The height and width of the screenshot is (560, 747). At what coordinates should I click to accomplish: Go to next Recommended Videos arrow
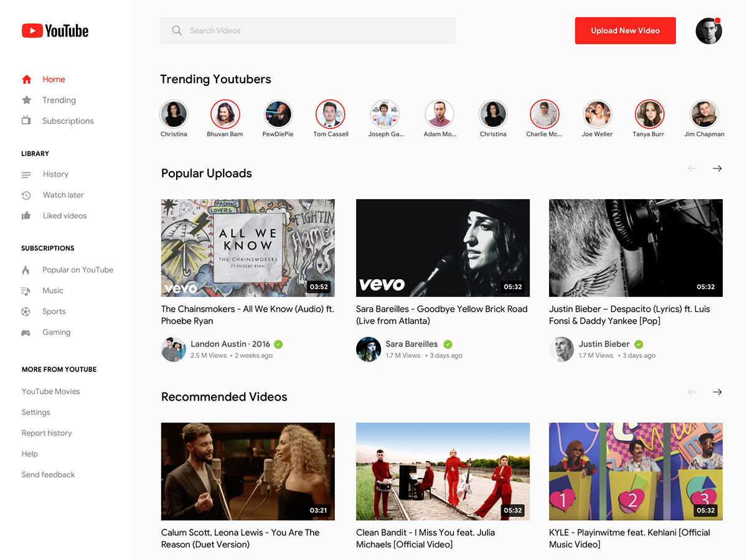pos(717,392)
